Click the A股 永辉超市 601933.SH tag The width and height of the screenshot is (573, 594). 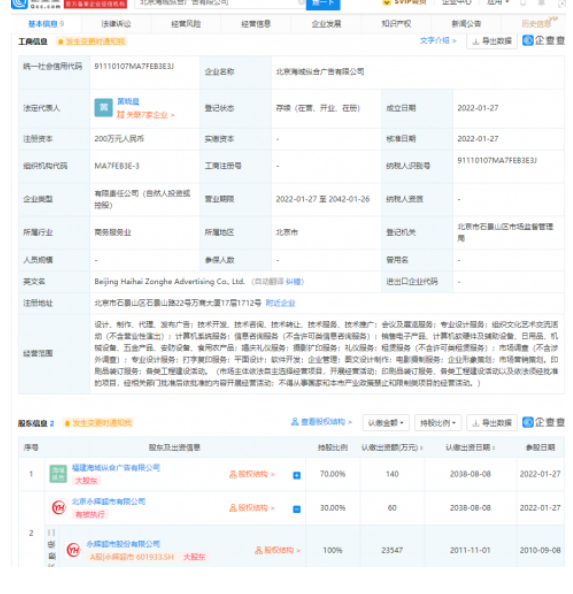[x=132, y=557]
